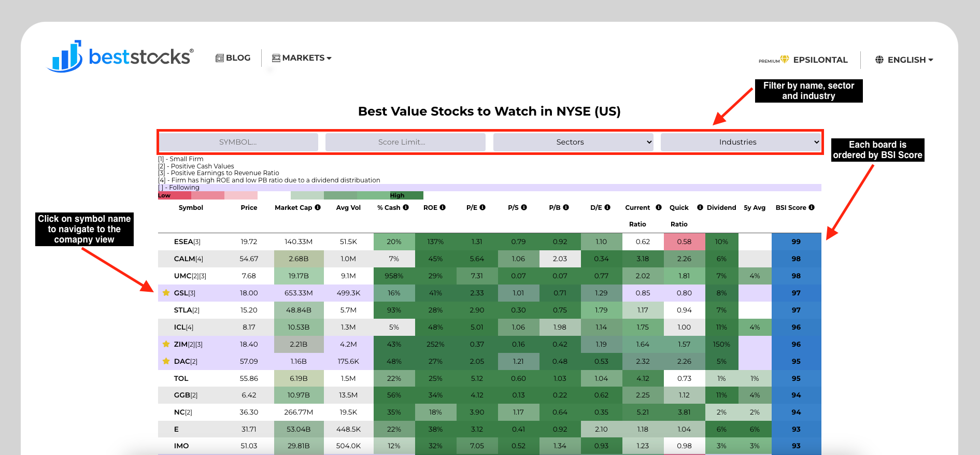The width and height of the screenshot is (980, 455).
Task: Open the E company view
Action: click(x=176, y=429)
